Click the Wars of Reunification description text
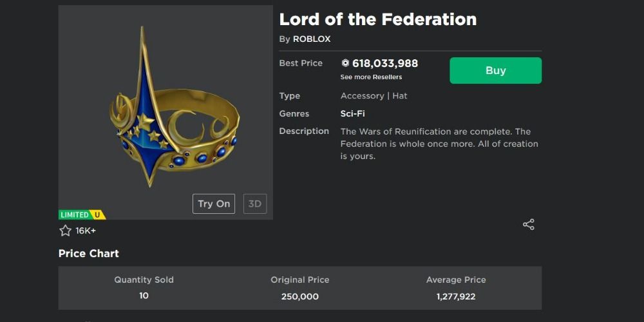644x322 pixels. click(x=439, y=144)
